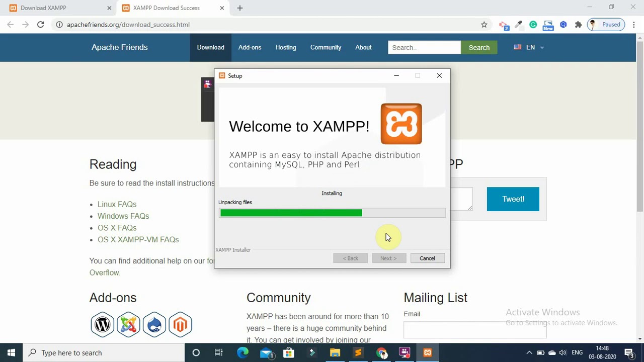The image size is (644, 362).
Task: Reload the page in Chrome
Action: tap(40, 24)
